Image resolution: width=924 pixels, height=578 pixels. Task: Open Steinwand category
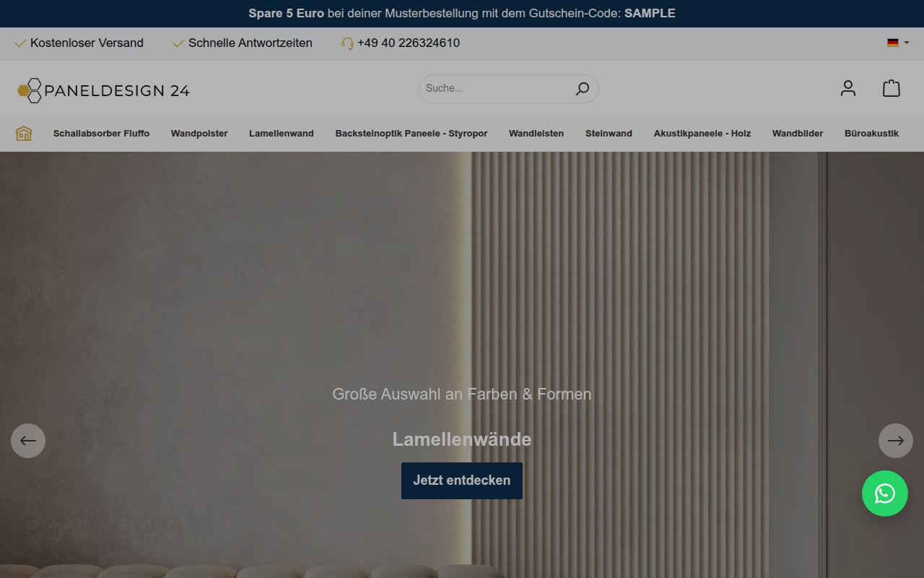(x=609, y=134)
